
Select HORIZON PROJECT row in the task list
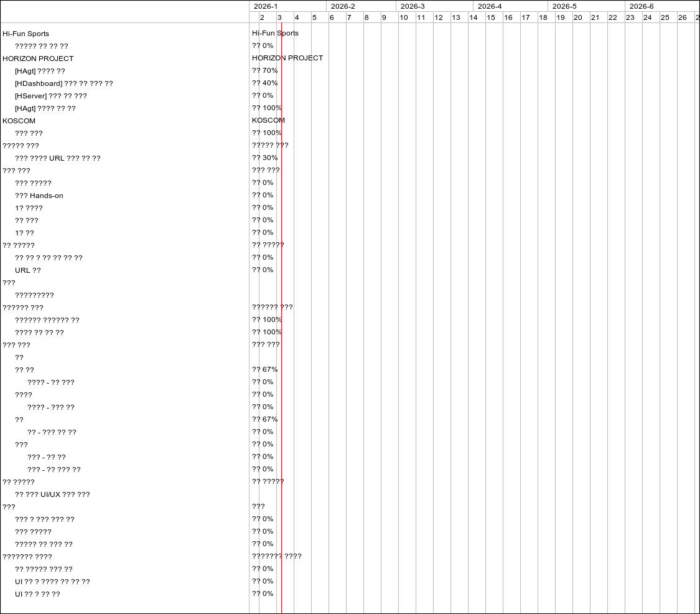38,59
